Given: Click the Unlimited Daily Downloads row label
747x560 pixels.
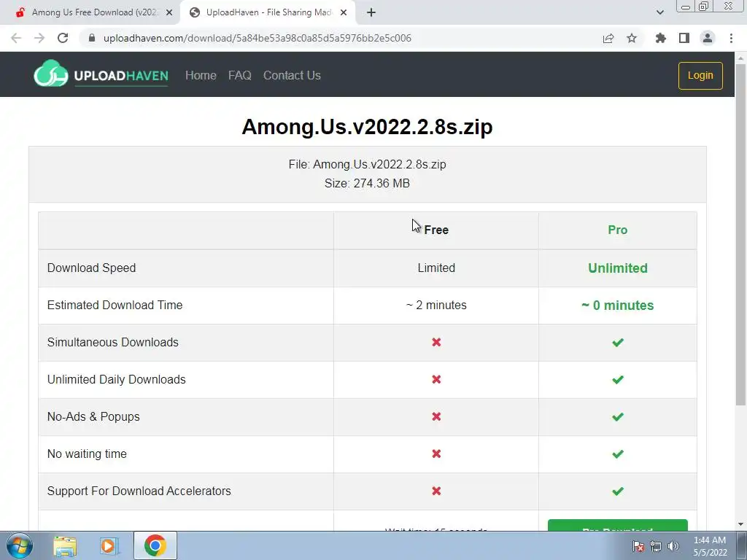Looking at the screenshot, I should point(116,379).
